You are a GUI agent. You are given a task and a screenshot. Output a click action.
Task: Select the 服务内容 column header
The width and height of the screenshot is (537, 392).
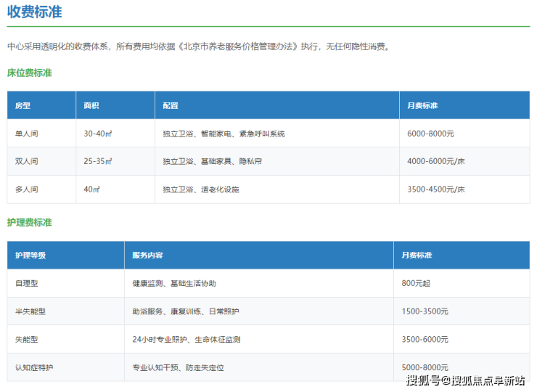click(x=147, y=256)
